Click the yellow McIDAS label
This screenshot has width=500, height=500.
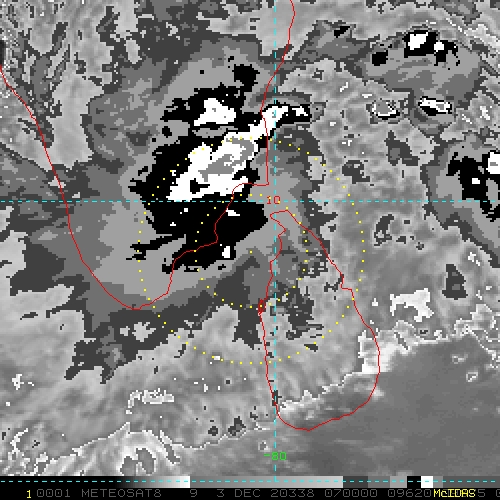tap(454, 493)
